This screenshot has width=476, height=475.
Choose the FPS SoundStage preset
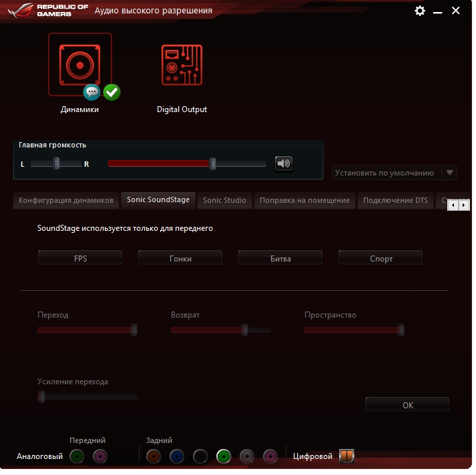[x=80, y=258]
